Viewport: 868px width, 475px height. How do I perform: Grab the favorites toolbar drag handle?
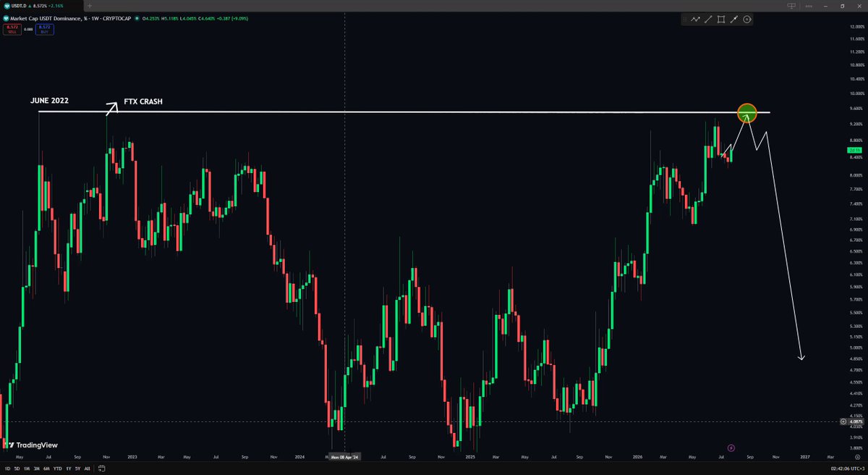(x=685, y=20)
